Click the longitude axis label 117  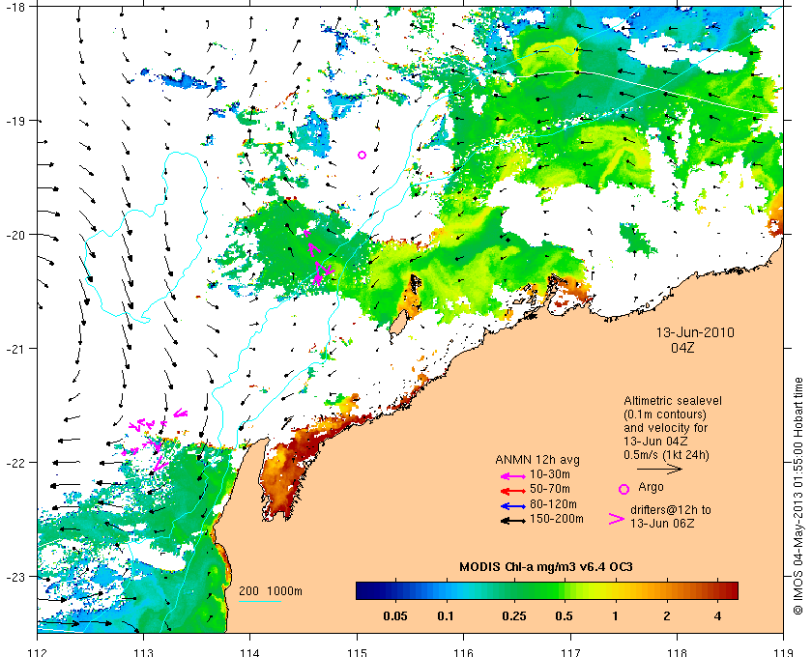click(570, 652)
